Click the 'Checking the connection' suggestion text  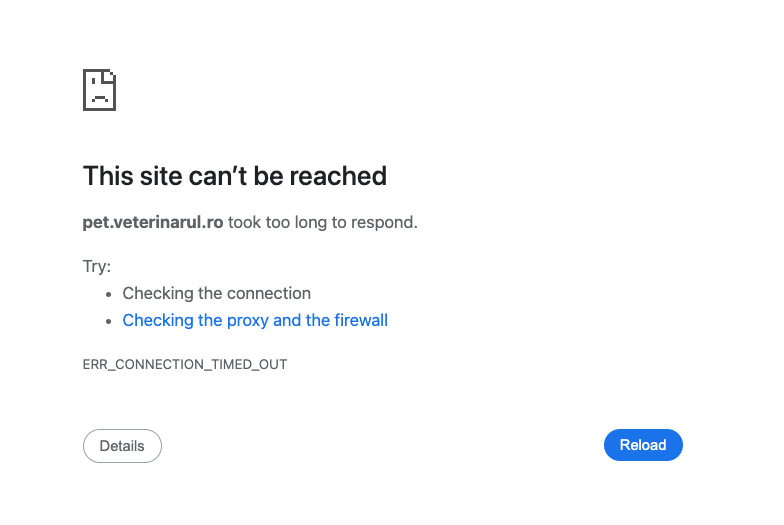point(216,293)
